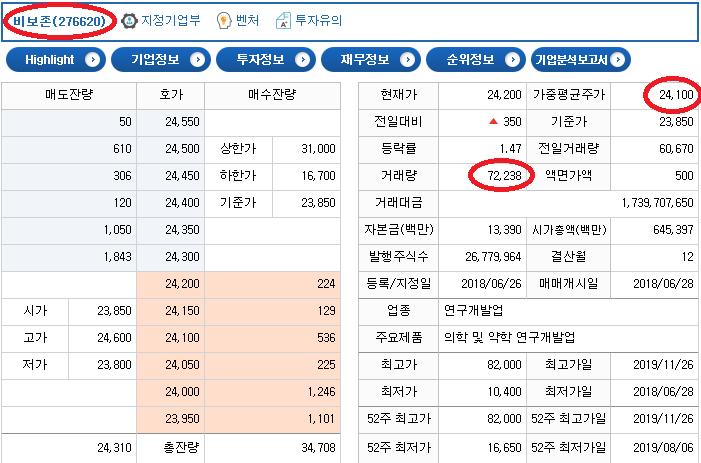Click the arrow icon on 기업분석보고서 button
The height and width of the screenshot is (463, 701).
point(617,59)
